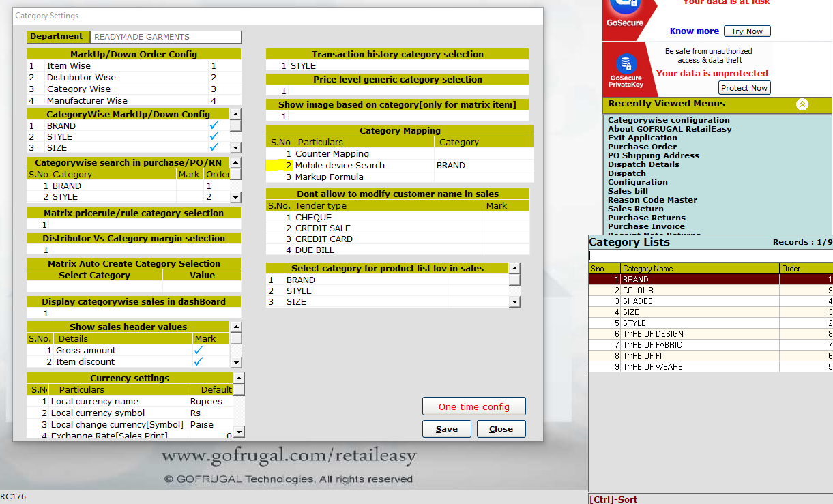Toggle SIZE checkmark in CategoryWise MarkUp/Down Config
833x504 pixels.
click(x=214, y=147)
